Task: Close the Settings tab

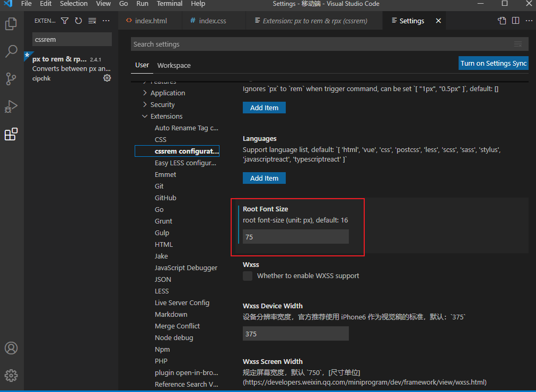Action: (438, 21)
